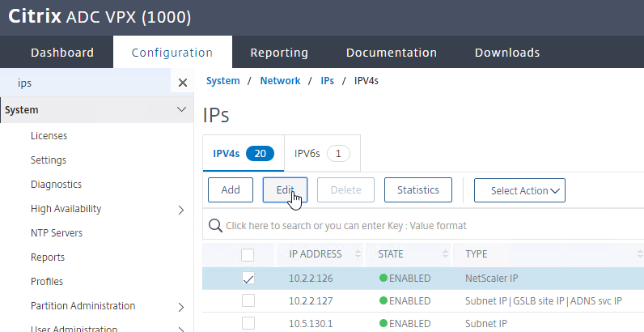Click the Subnet IP | GSLB site IP cell

[544, 300]
